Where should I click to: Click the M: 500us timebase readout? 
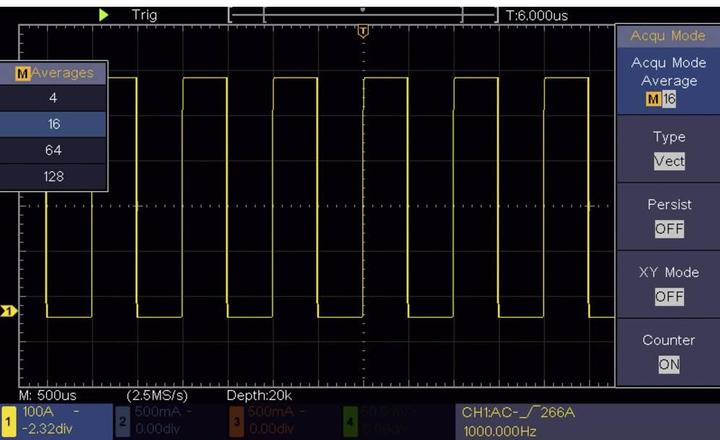48,395
